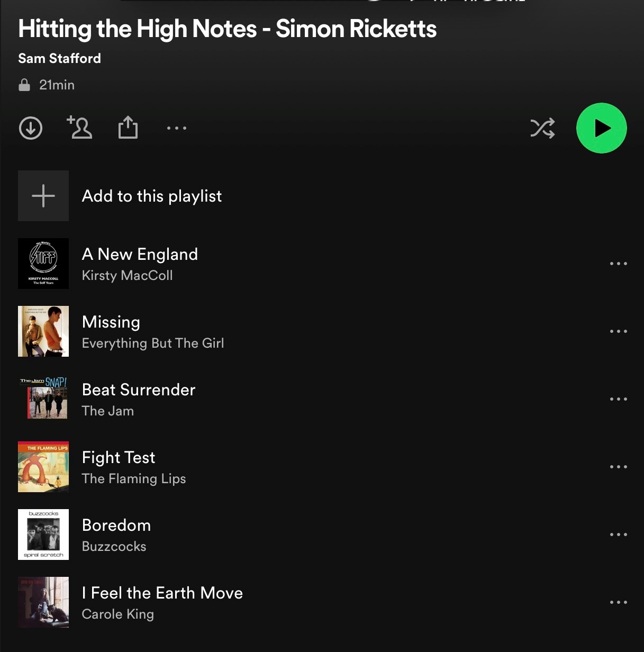This screenshot has height=652, width=644.
Task: Select the Flaming Lips album cover
Action: pyautogui.click(x=43, y=467)
